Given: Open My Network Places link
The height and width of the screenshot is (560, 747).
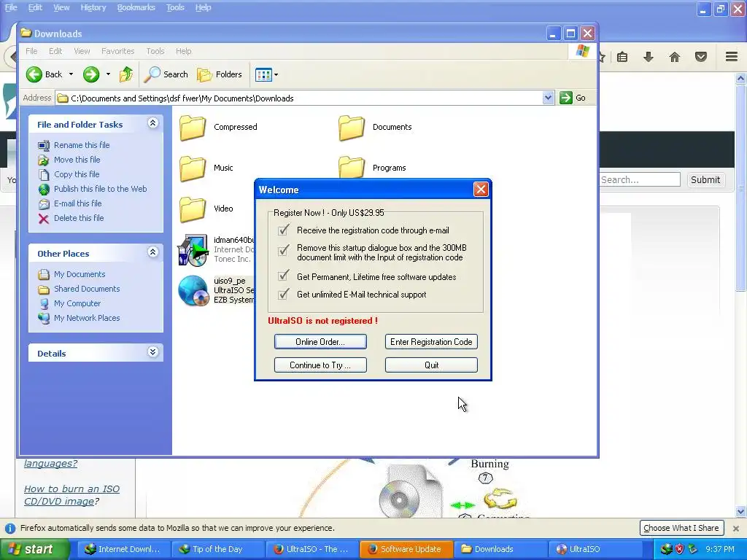Looking at the screenshot, I should pyautogui.click(x=87, y=318).
